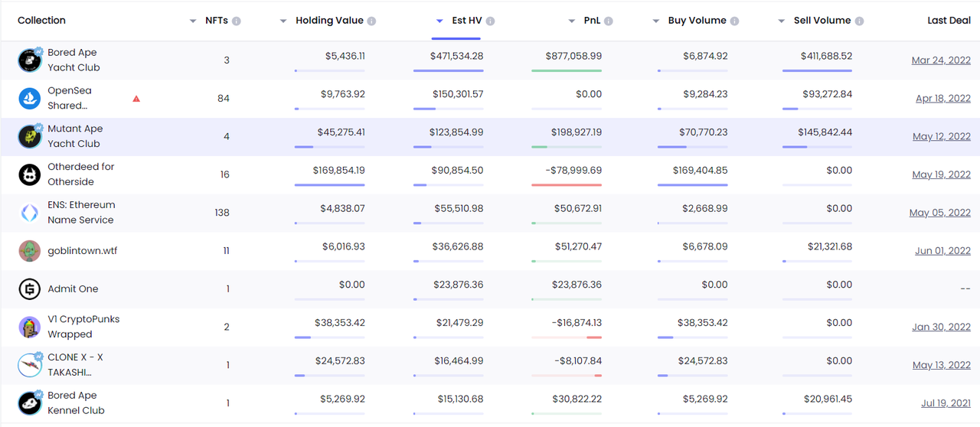980x427 pixels.
Task: Click the $169,404.85 Buy Volume value
Action: coord(700,171)
